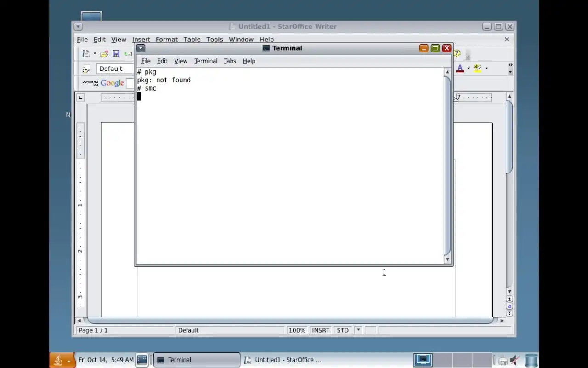Expand the Font Color dropdown arrow
The height and width of the screenshot is (368, 588).
coord(469,69)
